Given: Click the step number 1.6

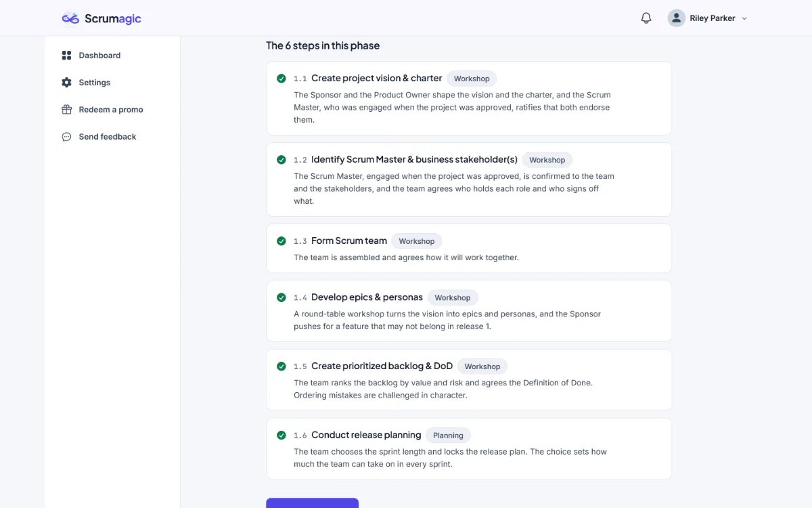Looking at the screenshot, I should (300, 436).
